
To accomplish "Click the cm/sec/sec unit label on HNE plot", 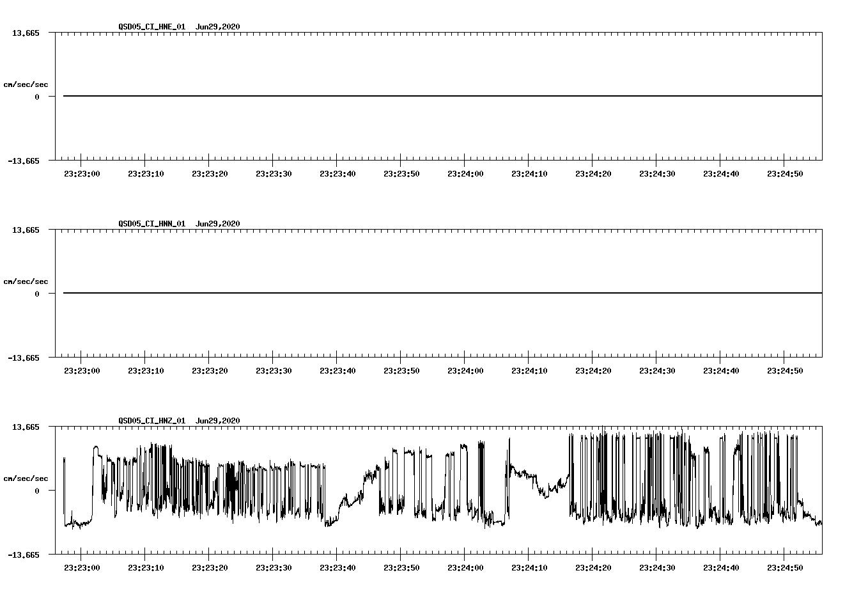I will point(26,84).
